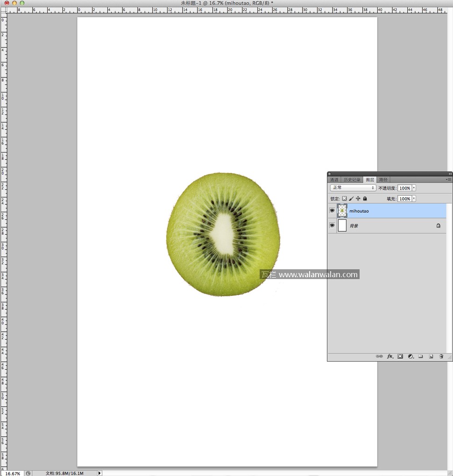Switch to the 历史记录 tab
453x476 pixels.
352,180
